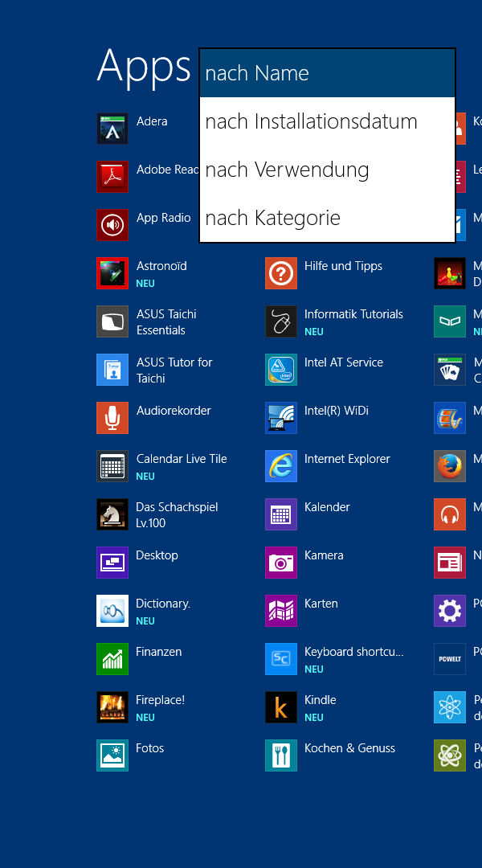The image size is (482, 868).
Task: Click the Apps heading title
Action: (144, 66)
